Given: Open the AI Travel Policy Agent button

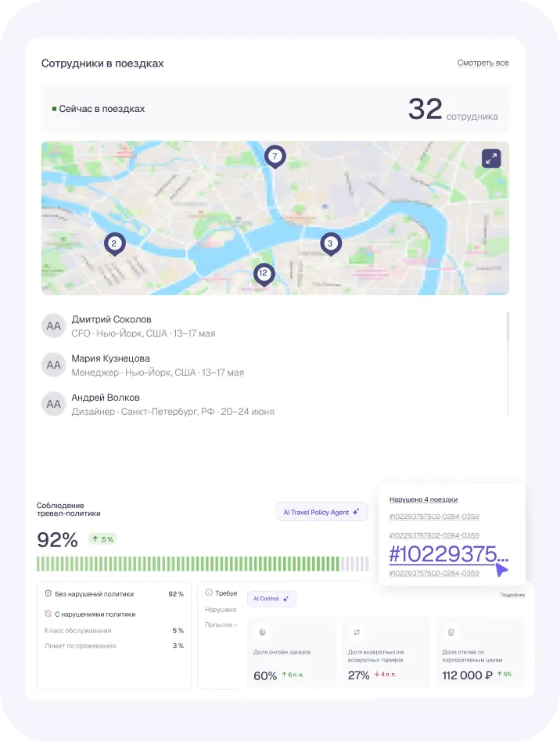Looking at the screenshot, I should coord(321,512).
